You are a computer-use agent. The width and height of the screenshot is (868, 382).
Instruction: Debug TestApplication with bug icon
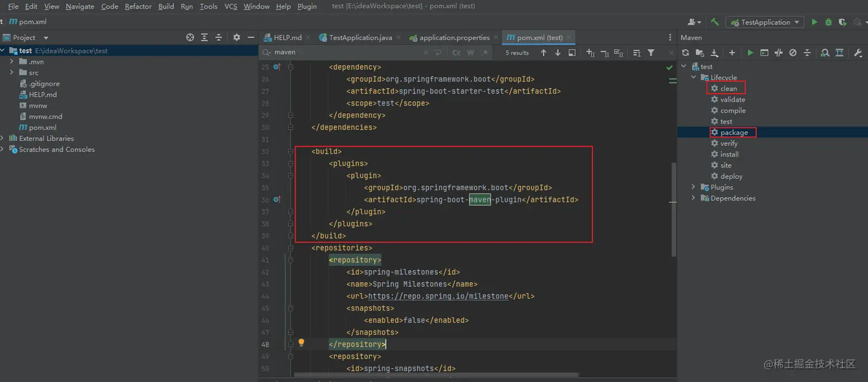click(828, 22)
